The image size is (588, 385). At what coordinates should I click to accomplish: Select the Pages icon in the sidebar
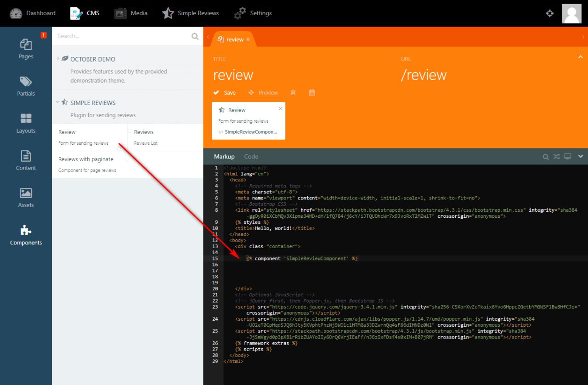tap(26, 45)
